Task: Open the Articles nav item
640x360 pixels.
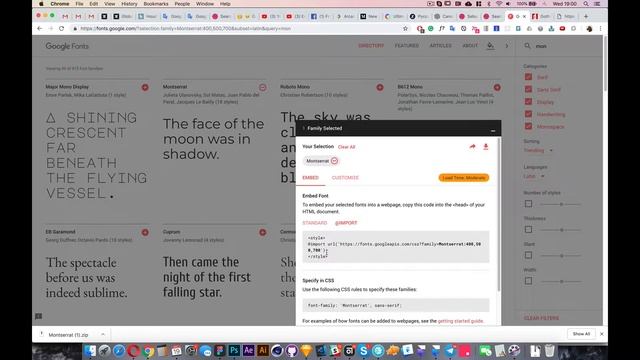Action: point(440,46)
